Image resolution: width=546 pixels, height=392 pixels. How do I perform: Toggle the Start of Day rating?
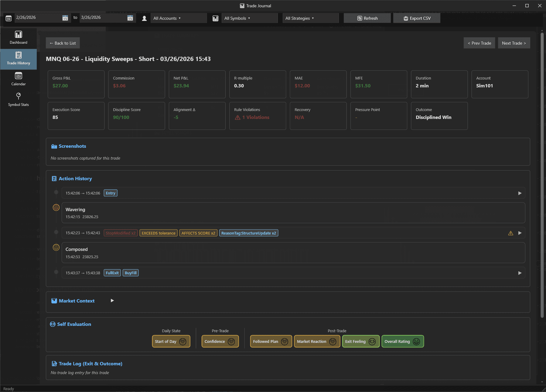pyautogui.click(x=171, y=341)
